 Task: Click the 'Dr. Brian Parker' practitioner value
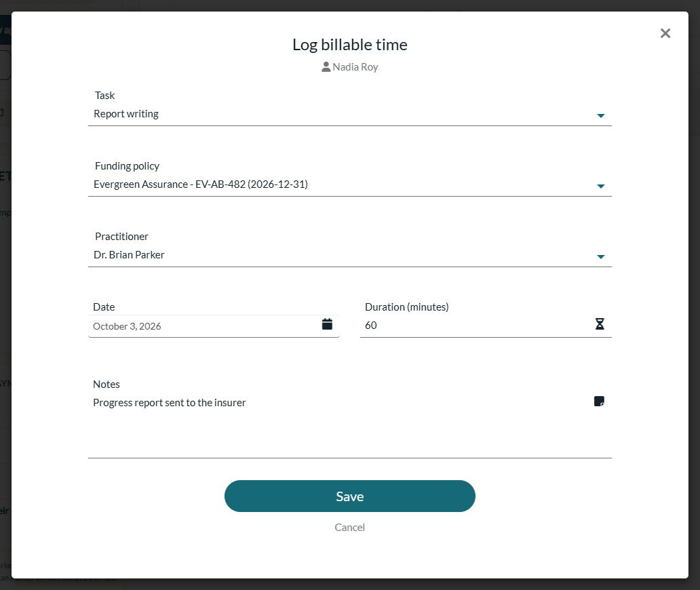(129, 255)
